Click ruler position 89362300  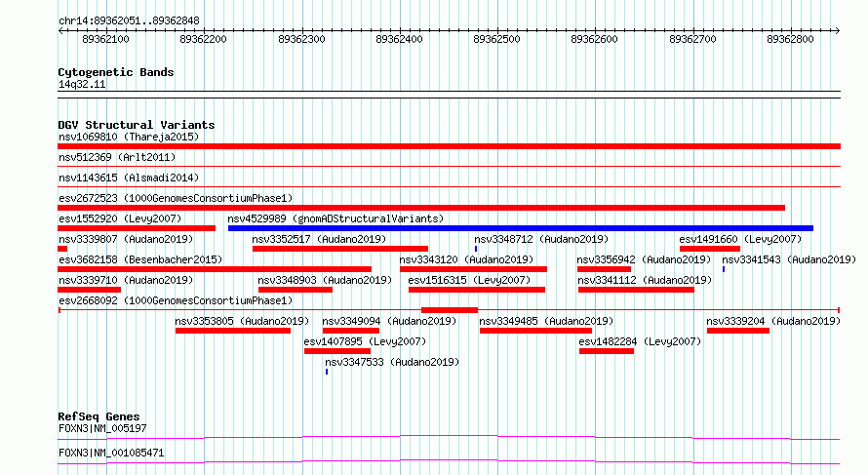point(301,39)
